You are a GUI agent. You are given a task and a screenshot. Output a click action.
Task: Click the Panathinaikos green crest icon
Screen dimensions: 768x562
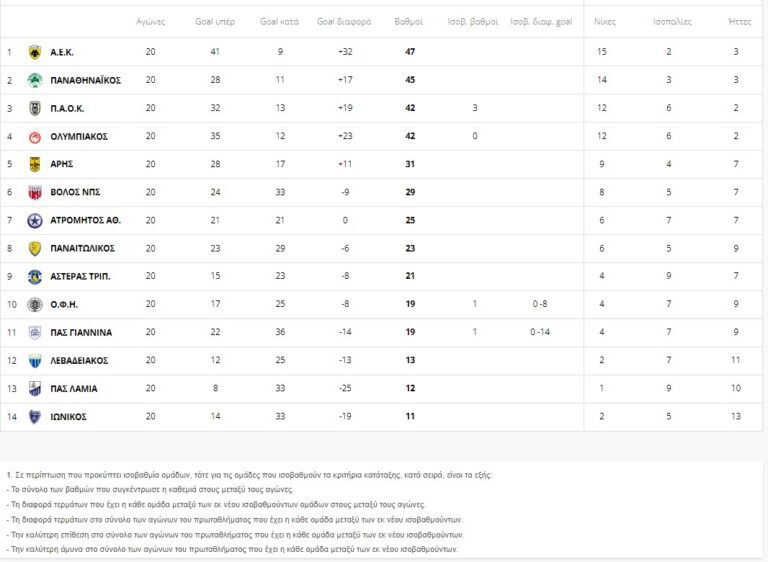click(34, 80)
